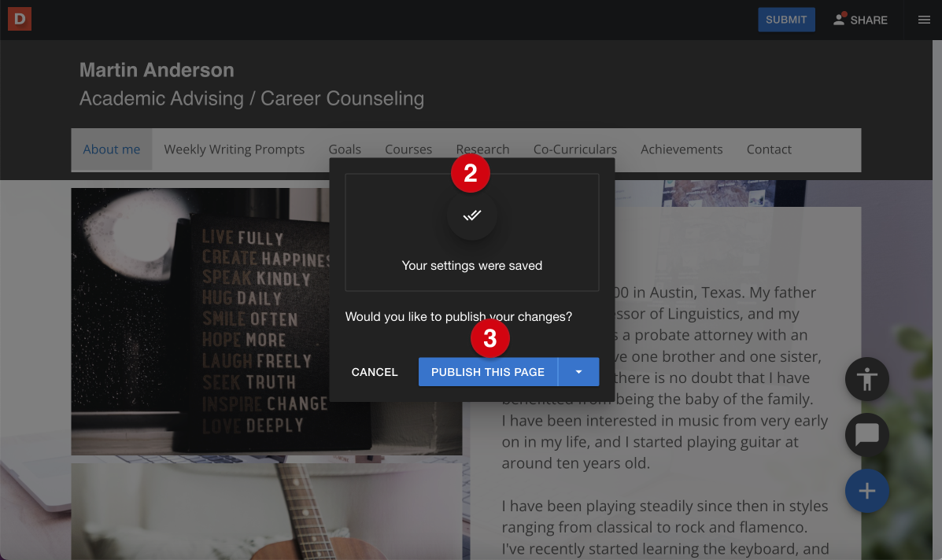View the Achievements tab
Image resolution: width=942 pixels, height=560 pixels.
pyautogui.click(x=682, y=149)
